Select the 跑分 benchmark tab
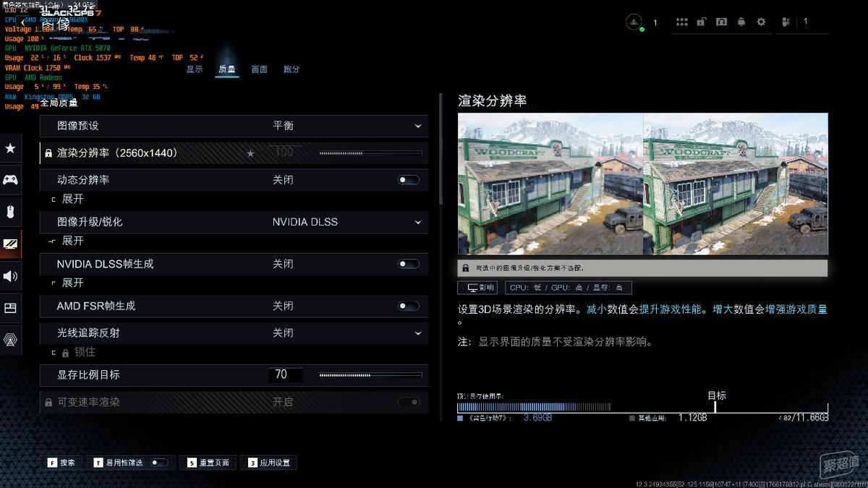 [x=292, y=69]
